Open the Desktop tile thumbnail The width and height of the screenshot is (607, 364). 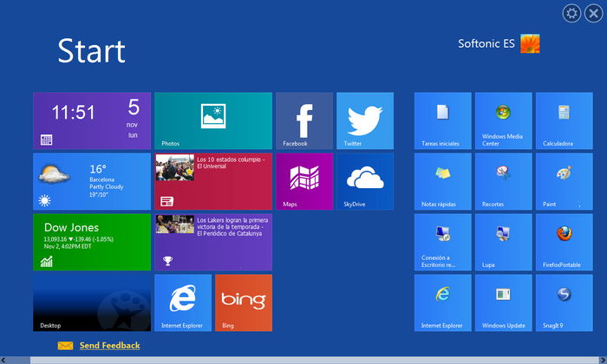(91, 302)
